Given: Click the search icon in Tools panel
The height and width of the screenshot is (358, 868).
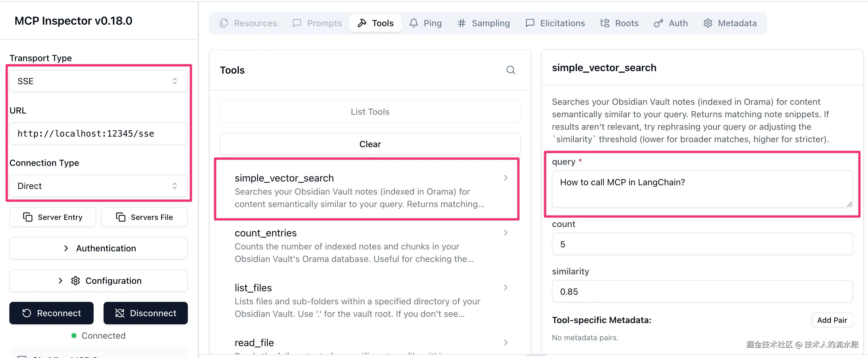Looking at the screenshot, I should coord(510,70).
